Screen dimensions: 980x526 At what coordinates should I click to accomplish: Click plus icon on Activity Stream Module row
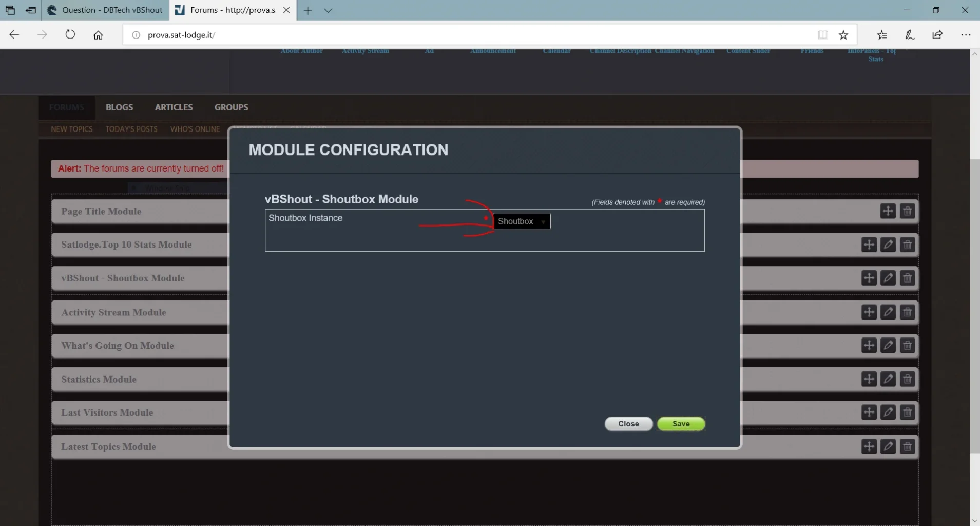coord(869,312)
